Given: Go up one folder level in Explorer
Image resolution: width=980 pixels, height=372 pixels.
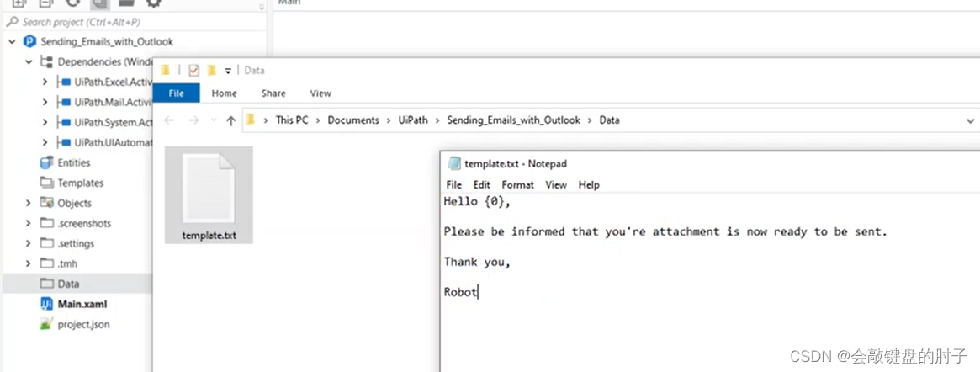Looking at the screenshot, I should pos(231,120).
